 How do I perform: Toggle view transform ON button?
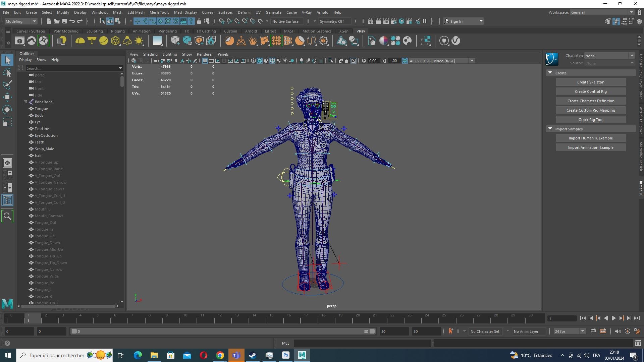tap(405, 61)
